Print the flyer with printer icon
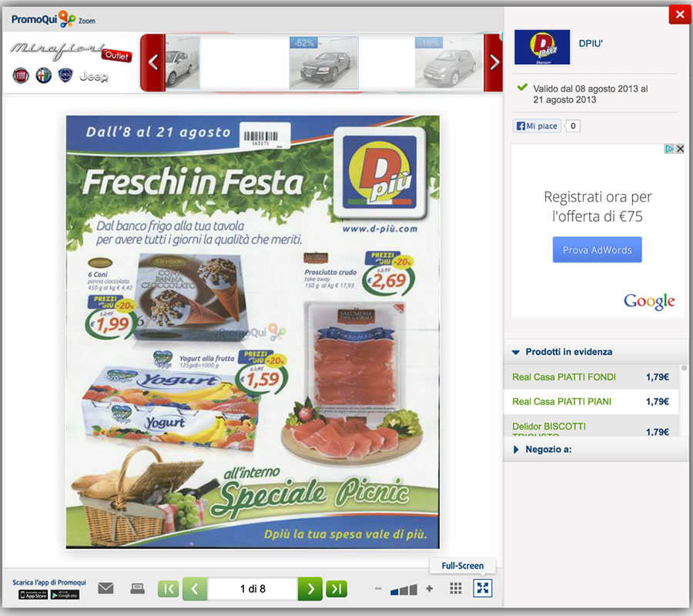This screenshot has width=693, height=616. tap(138, 588)
